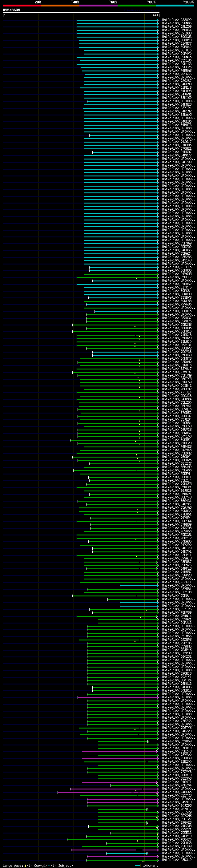
Task: Select hit label UniRef100_Q6NU35
Action: tap(176, 271)
